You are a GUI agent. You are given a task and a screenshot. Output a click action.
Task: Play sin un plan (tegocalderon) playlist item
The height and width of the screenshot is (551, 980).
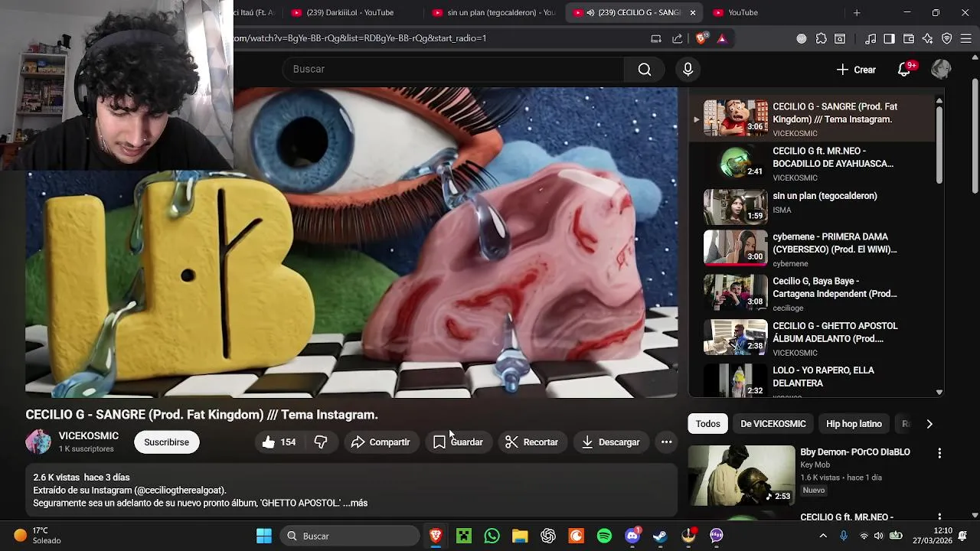point(812,207)
